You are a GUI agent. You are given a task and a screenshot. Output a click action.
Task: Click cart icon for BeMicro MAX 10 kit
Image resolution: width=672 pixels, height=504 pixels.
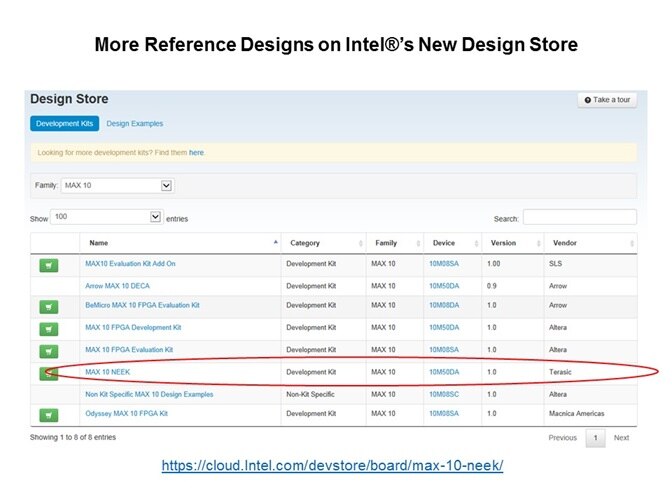click(48, 307)
